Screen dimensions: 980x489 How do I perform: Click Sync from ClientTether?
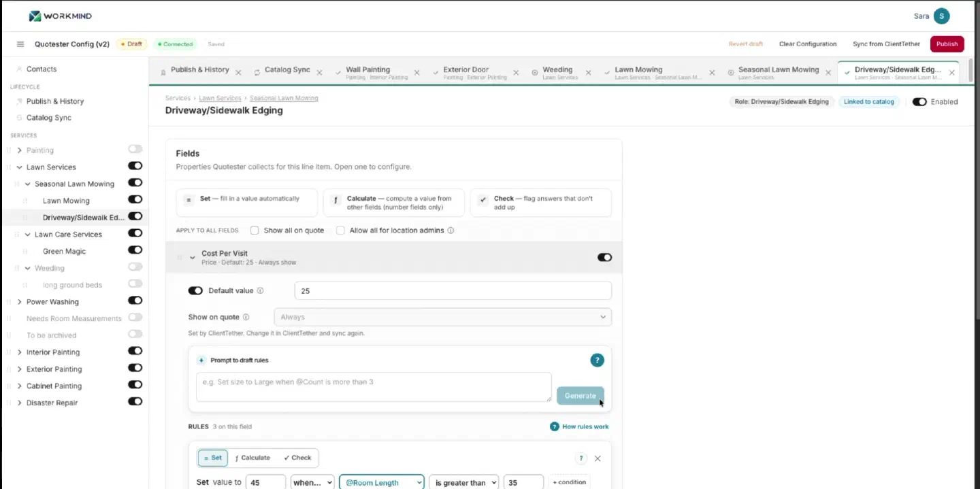click(x=886, y=44)
